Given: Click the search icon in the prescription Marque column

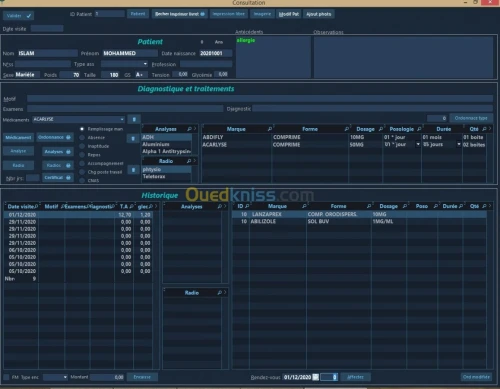Looking at the screenshot, I should click(270, 129).
